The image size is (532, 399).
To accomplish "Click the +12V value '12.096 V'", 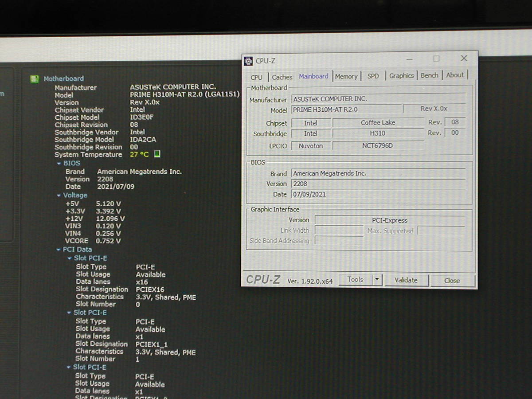I will pyautogui.click(x=110, y=219).
